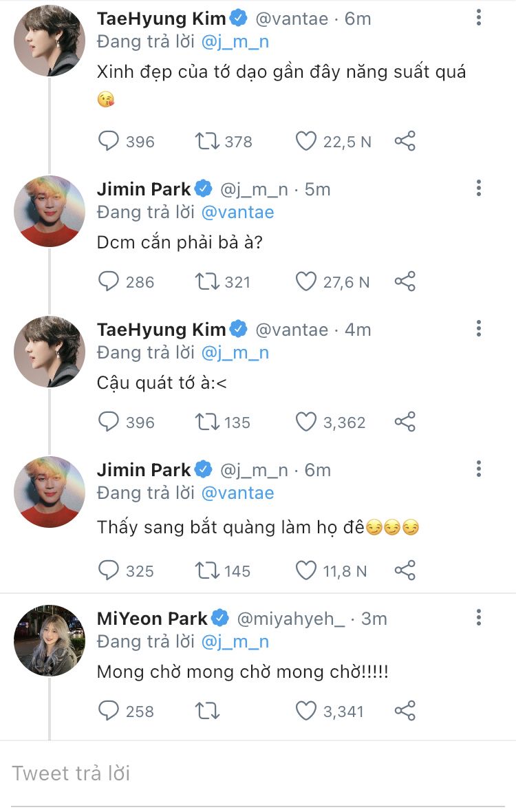Open more options on MiYeon Park's tweet
The image size is (516, 812).
479,617
